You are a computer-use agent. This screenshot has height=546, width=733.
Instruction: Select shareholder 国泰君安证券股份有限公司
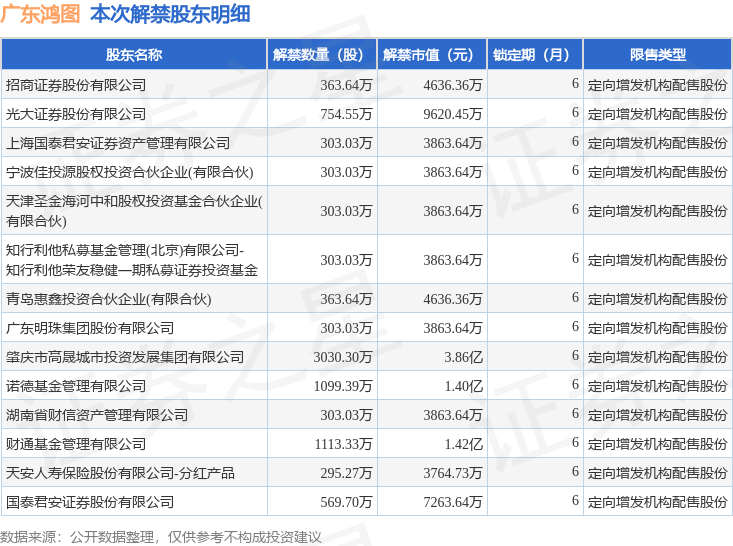pos(90,502)
